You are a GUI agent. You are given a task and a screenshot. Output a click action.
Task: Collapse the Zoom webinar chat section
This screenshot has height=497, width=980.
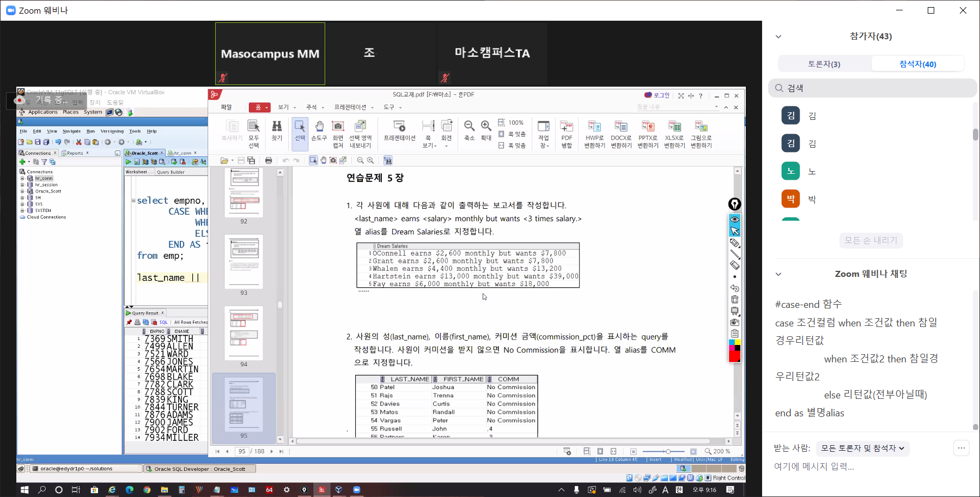coord(778,274)
